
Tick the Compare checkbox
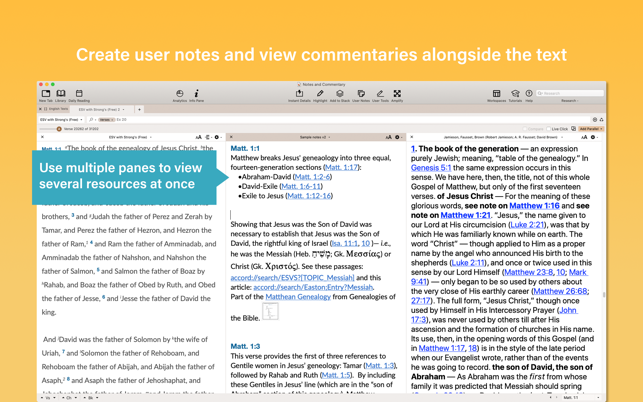point(524,129)
